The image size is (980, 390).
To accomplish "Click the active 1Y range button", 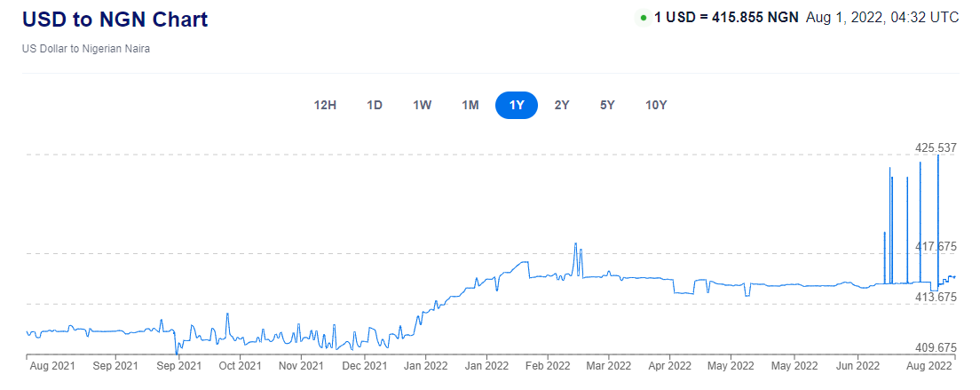I will click(x=517, y=105).
